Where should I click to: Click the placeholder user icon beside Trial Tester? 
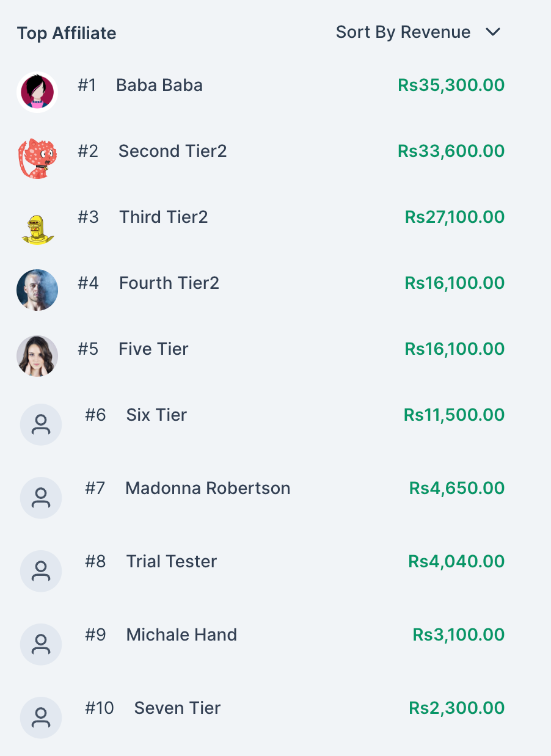[41, 571]
